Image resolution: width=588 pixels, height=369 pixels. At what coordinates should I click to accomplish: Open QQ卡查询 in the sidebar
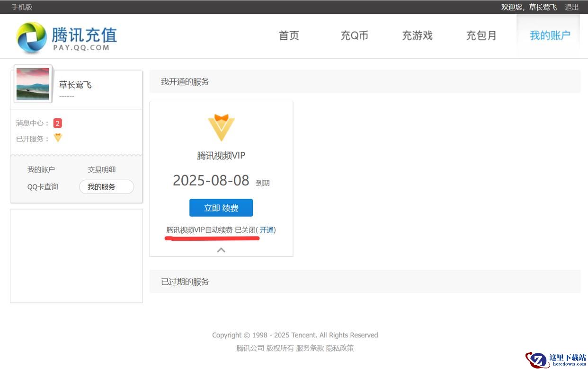[43, 187]
